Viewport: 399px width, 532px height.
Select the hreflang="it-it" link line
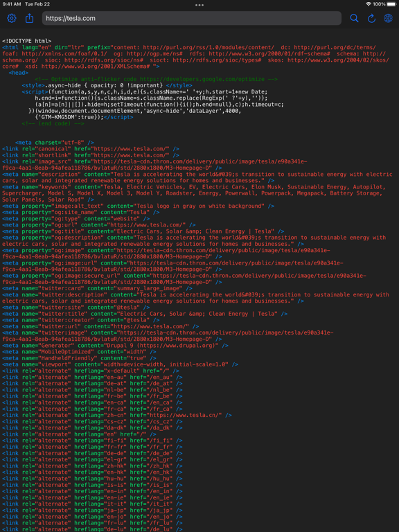[x=92, y=504]
